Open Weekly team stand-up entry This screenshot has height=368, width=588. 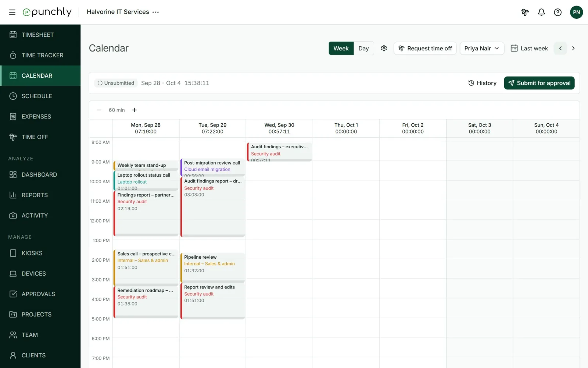pos(146,166)
